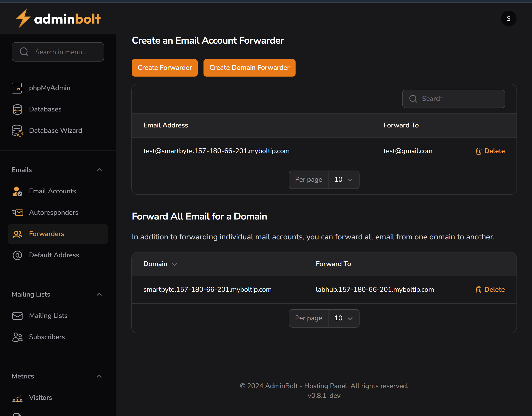Click the trash icon next to test@gmail.com
The width and height of the screenshot is (532, 416).
click(x=478, y=151)
